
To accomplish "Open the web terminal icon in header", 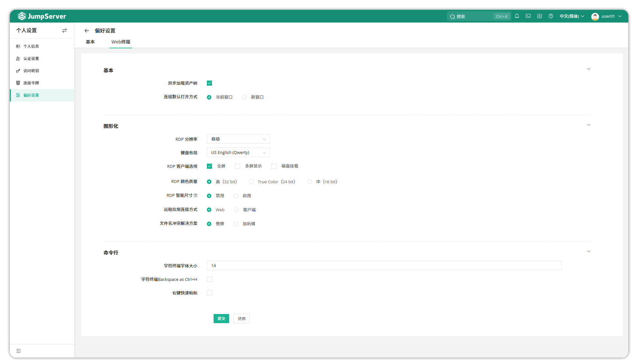I will click(528, 16).
